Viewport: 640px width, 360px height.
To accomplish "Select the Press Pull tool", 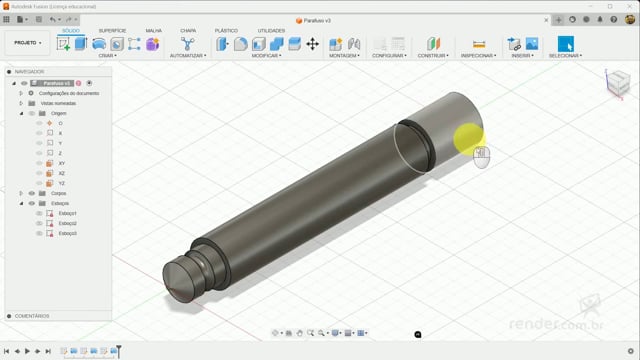I will coord(222,44).
